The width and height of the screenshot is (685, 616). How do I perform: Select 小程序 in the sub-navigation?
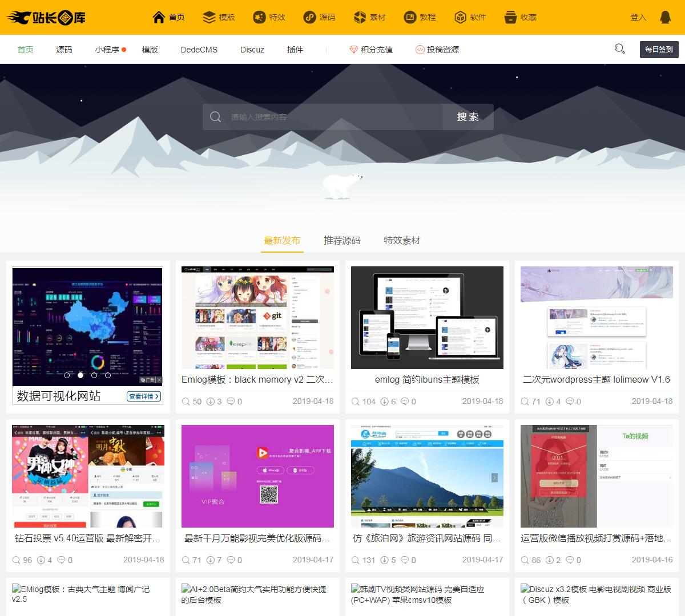coord(107,50)
